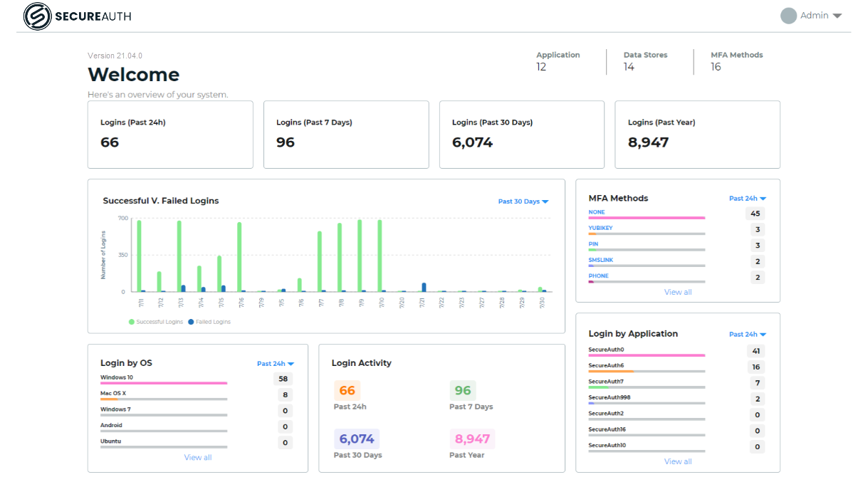The height and width of the screenshot is (482, 868).
Task: Open the Past 24h filter in Login by OS
Action: pyautogui.click(x=274, y=363)
